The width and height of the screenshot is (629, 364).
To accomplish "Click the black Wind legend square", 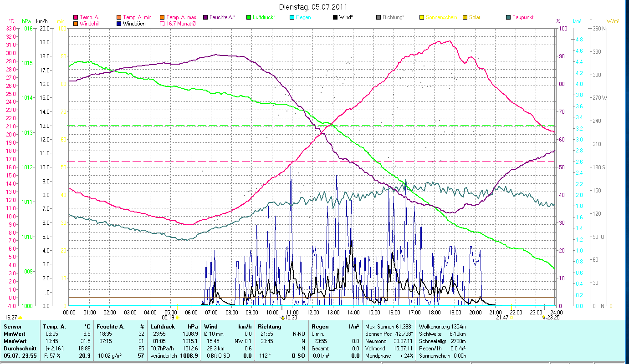I will point(335,18).
